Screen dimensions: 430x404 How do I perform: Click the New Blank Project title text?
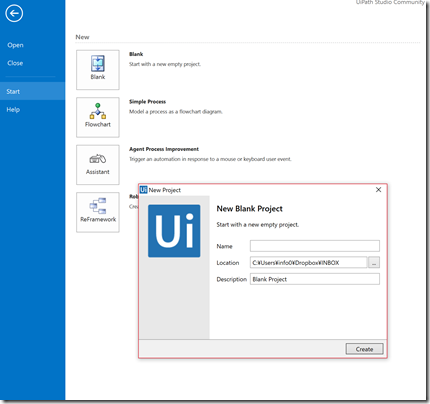click(250, 209)
